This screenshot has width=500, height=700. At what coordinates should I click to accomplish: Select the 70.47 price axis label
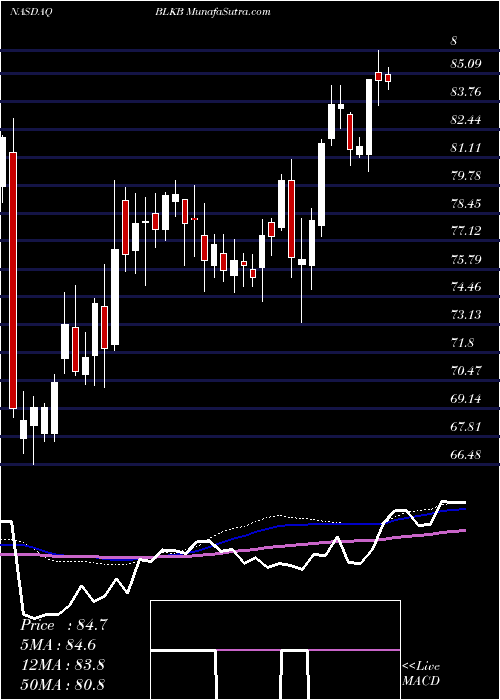tap(466, 371)
